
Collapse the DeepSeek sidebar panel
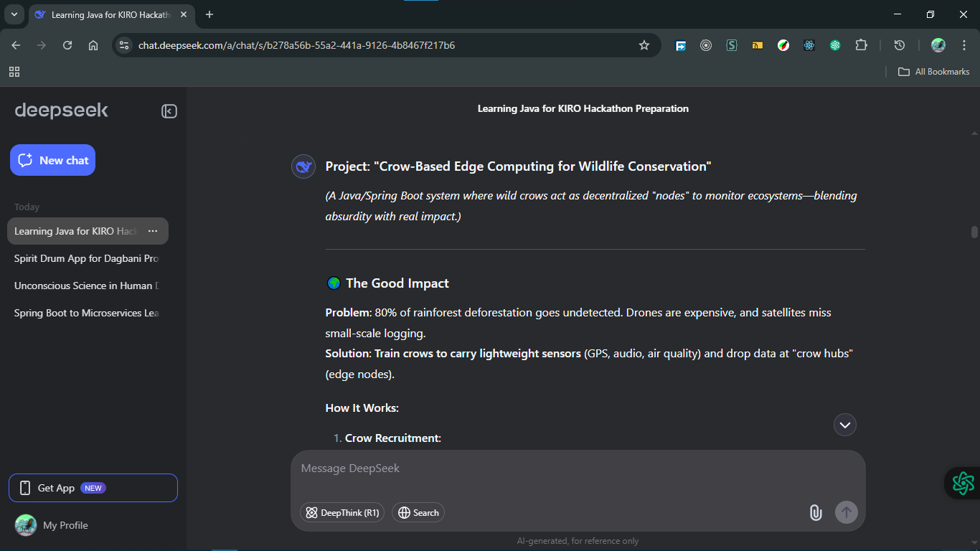tap(169, 111)
